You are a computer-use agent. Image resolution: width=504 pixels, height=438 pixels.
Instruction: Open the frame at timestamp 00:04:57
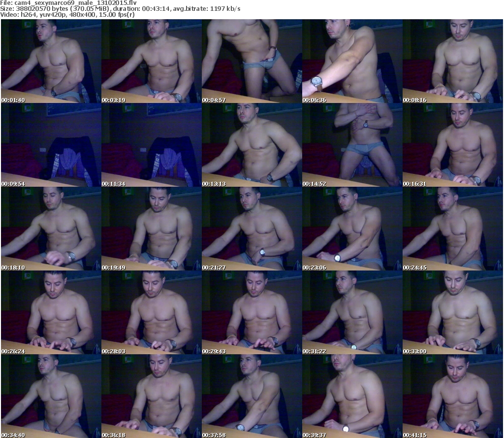pos(252,61)
